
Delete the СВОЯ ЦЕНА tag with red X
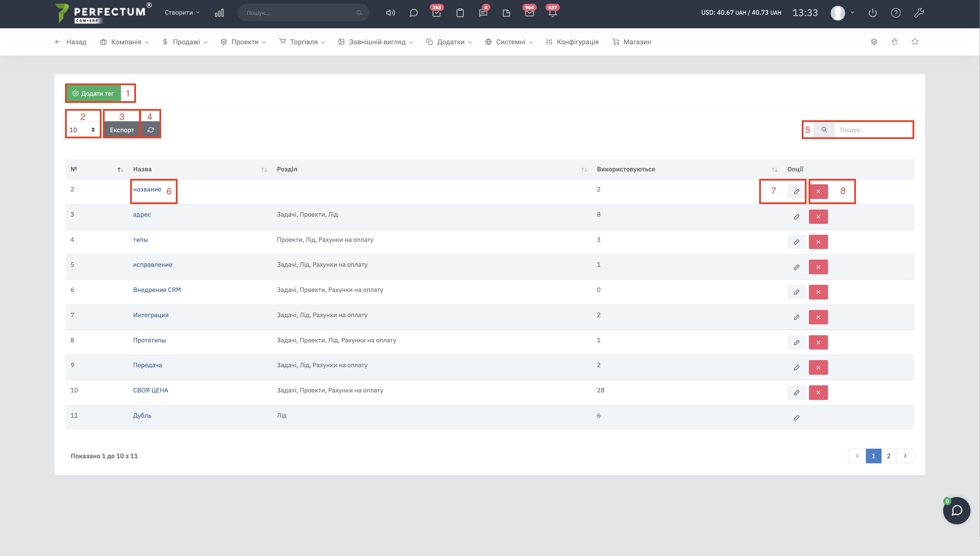818,392
